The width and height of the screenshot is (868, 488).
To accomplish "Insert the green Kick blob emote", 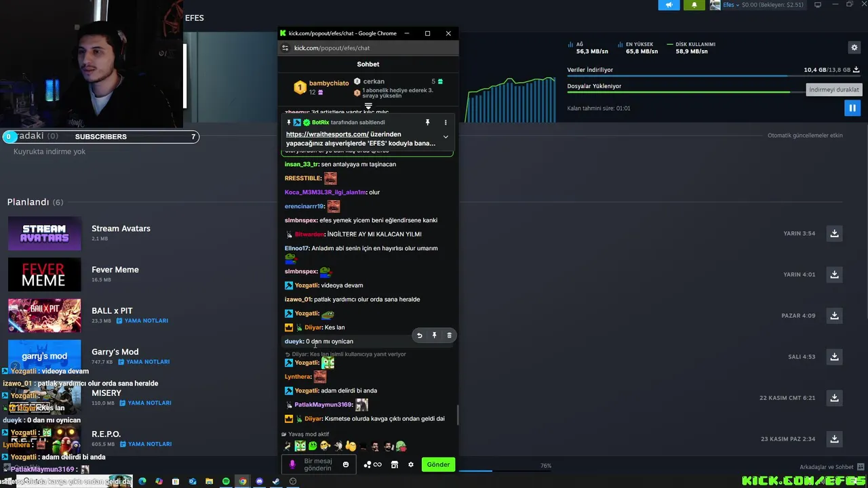I will click(313, 446).
